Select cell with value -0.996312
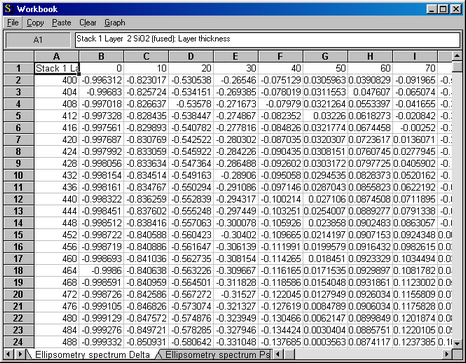Screen dimensions: 466x363 (101, 80)
